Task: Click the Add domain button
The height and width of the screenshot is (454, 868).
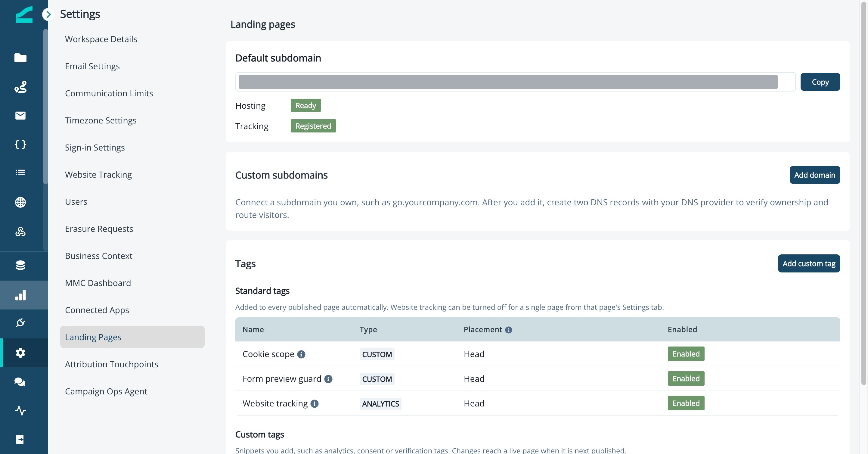Action: [815, 175]
